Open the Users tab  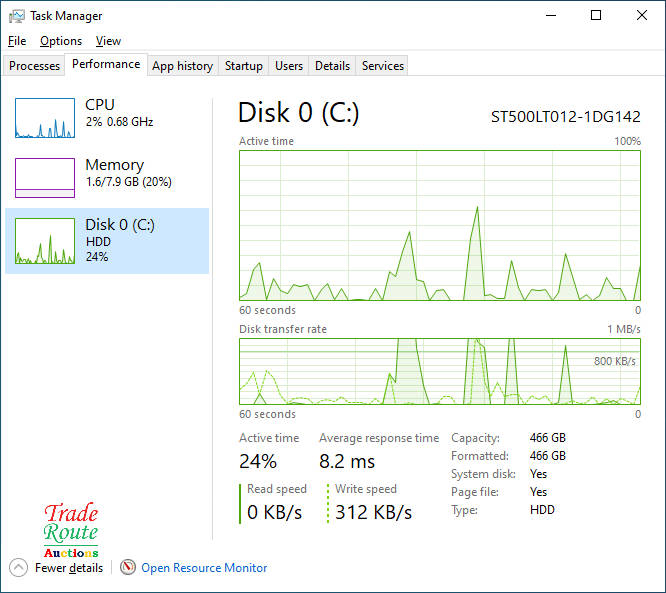[x=289, y=66]
